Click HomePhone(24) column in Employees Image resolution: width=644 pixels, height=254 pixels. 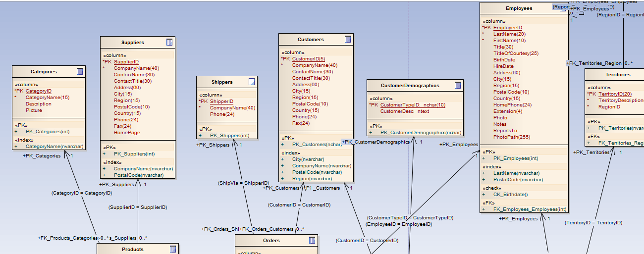[x=512, y=105]
